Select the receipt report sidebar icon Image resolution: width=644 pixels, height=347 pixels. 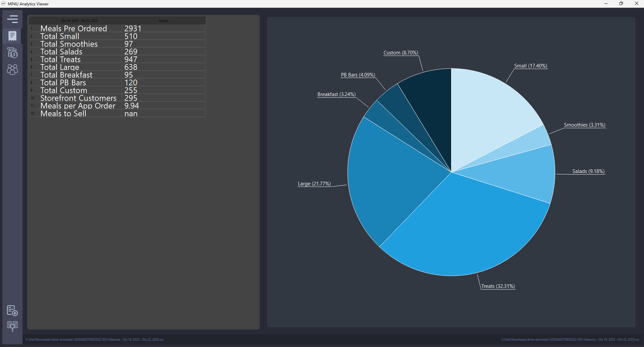pos(12,36)
